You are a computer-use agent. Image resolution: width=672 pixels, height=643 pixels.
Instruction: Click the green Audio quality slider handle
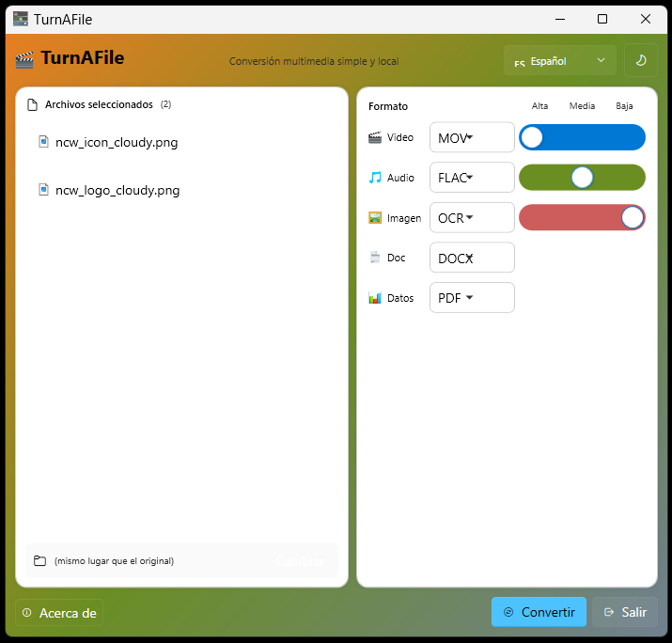pos(583,178)
